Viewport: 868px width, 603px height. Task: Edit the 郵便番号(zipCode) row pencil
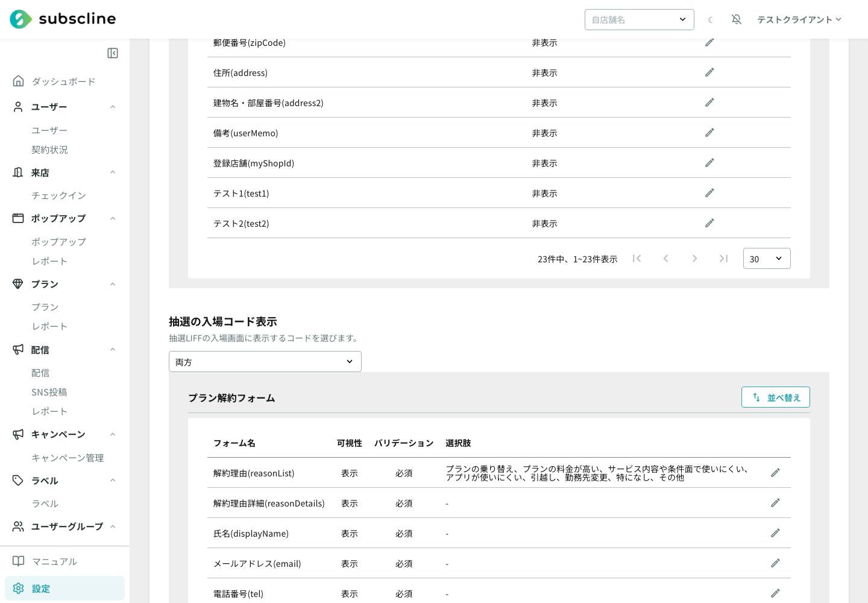709,42
